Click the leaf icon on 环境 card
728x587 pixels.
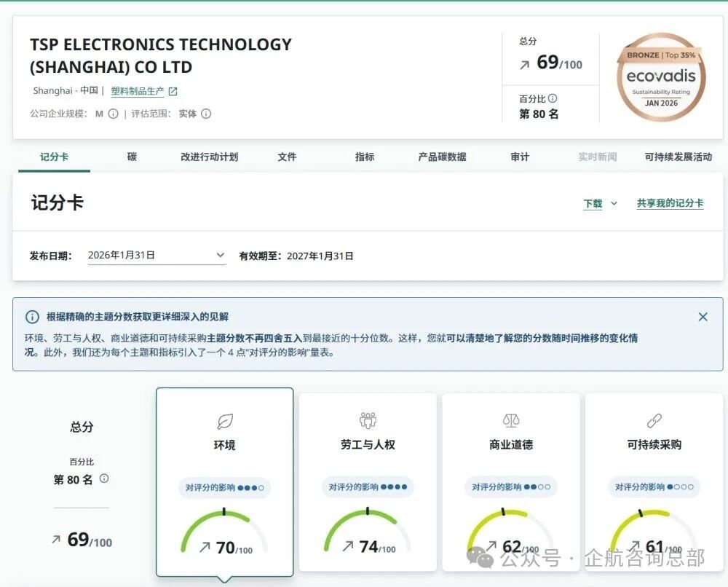(x=225, y=421)
